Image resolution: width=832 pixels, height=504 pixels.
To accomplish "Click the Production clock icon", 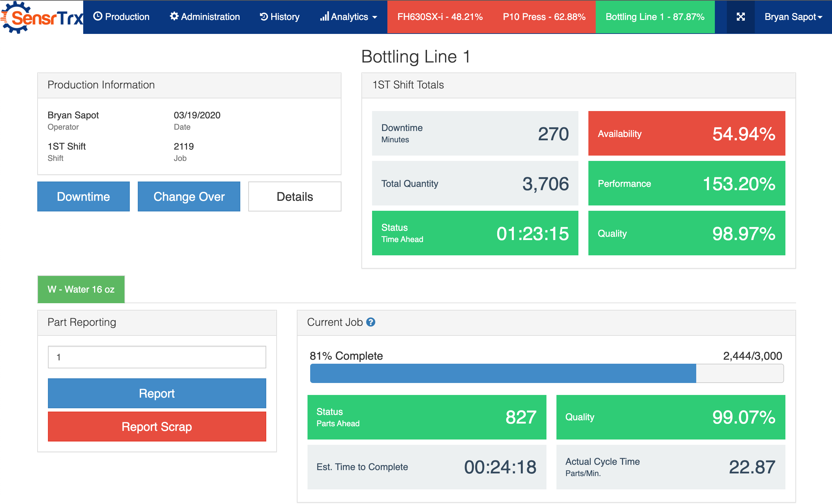I will (x=98, y=16).
